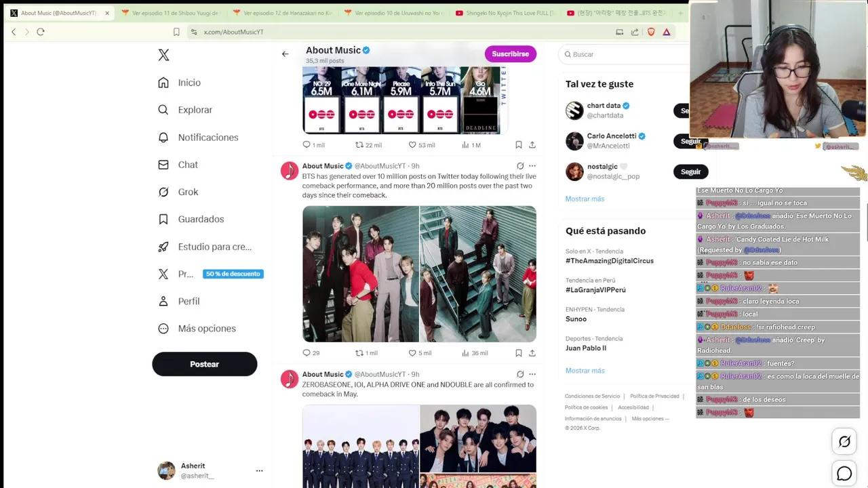868x488 pixels.
Task: Open more menu on BTS 10 million post
Action: pyautogui.click(x=532, y=165)
